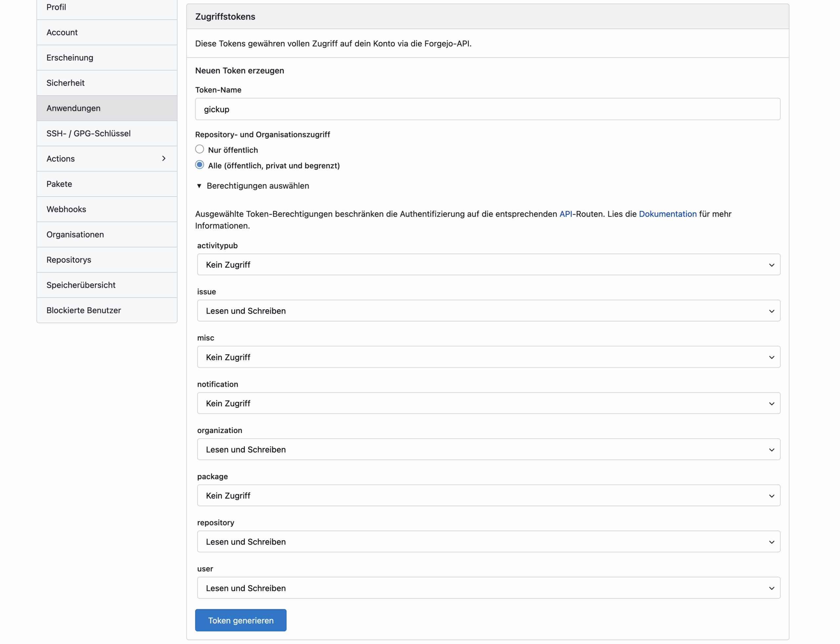Open the package permission dropdown
840x644 pixels.
[488, 495]
